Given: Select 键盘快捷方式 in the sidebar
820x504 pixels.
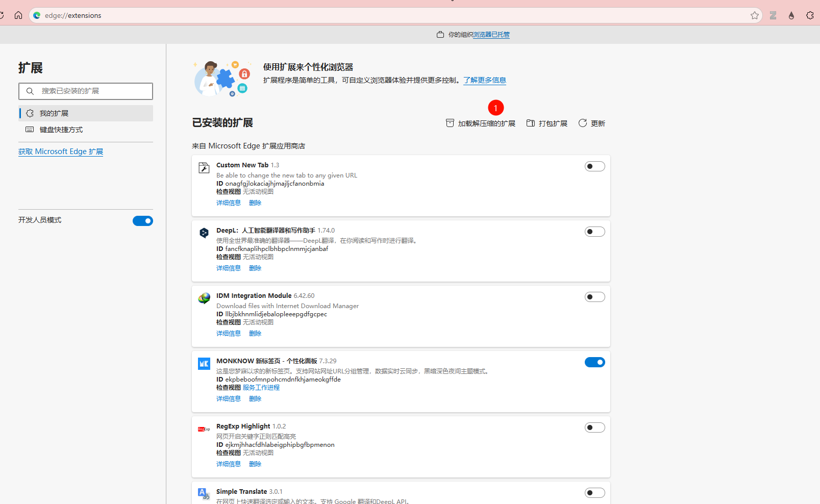Looking at the screenshot, I should pos(61,130).
